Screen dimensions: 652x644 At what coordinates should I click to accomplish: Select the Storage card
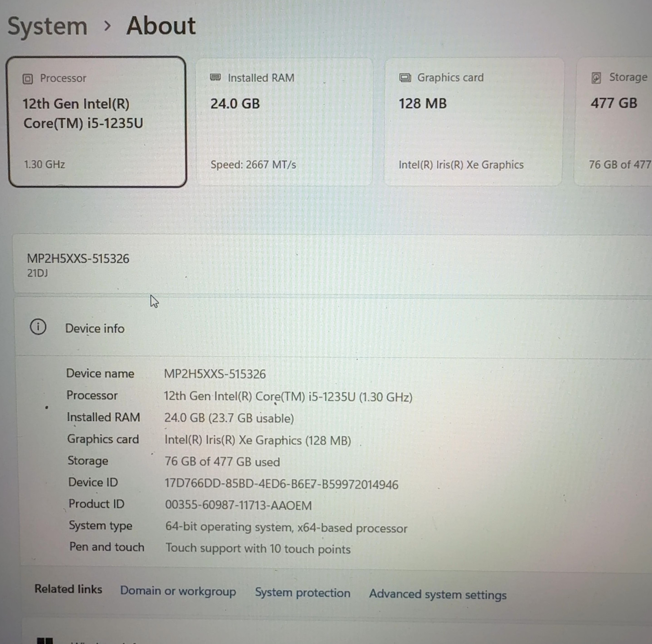coord(614,122)
